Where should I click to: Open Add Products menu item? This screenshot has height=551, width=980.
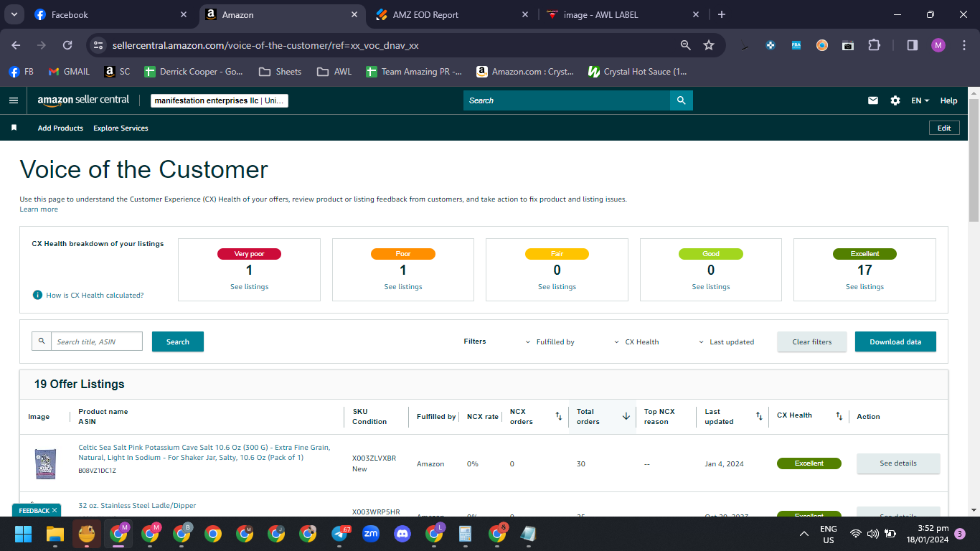60,128
